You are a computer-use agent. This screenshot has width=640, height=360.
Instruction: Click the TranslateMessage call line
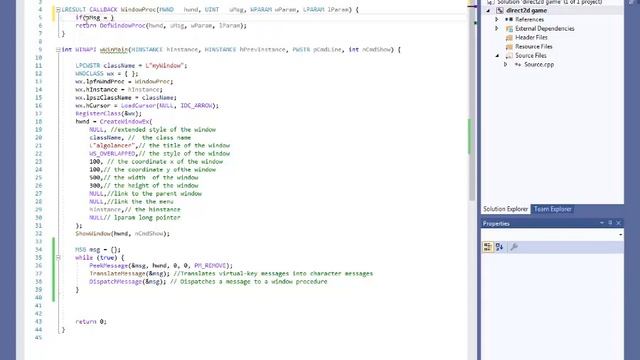231,273
